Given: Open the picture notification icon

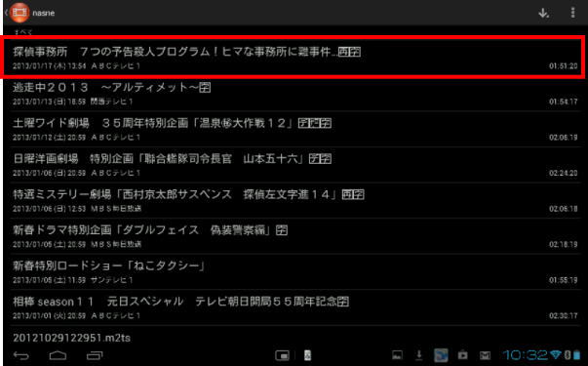Looking at the screenshot, I should [x=398, y=354].
